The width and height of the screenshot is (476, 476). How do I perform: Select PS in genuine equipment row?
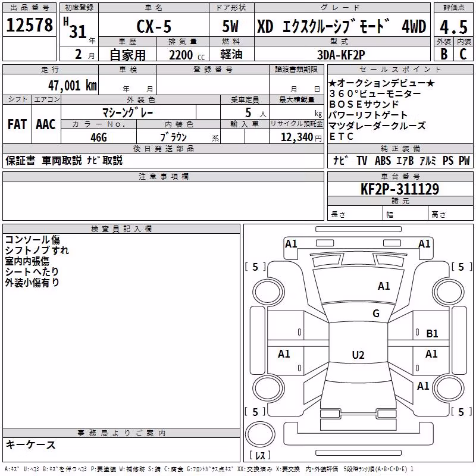(x=448, y=160)
